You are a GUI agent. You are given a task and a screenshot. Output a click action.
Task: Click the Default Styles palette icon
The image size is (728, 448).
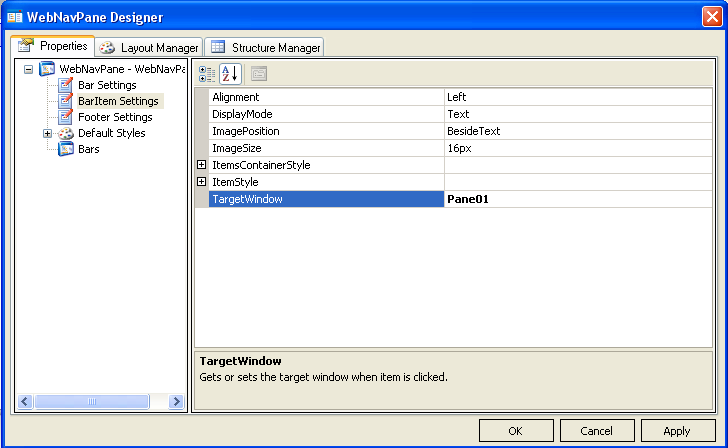click(66, 133)
